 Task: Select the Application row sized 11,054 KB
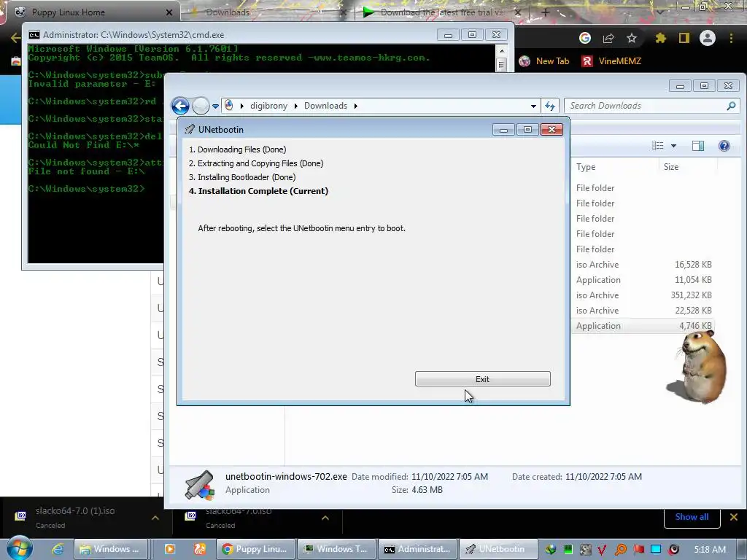643,280
